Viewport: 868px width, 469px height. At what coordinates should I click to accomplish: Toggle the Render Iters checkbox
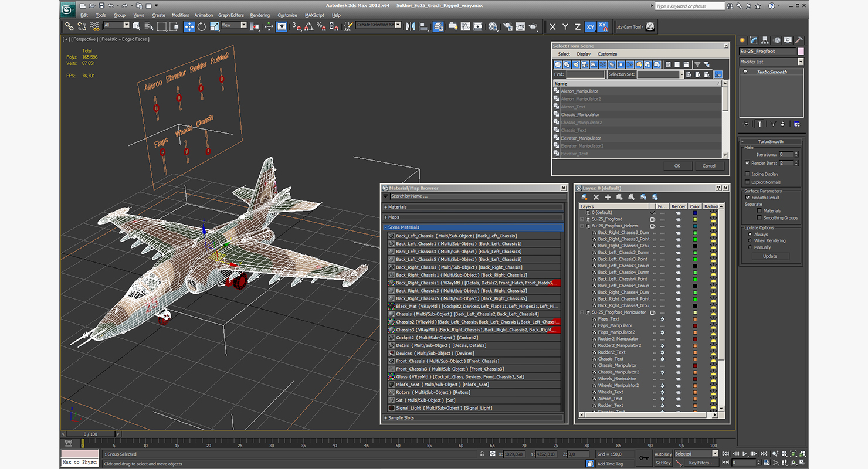coord(747,163)
